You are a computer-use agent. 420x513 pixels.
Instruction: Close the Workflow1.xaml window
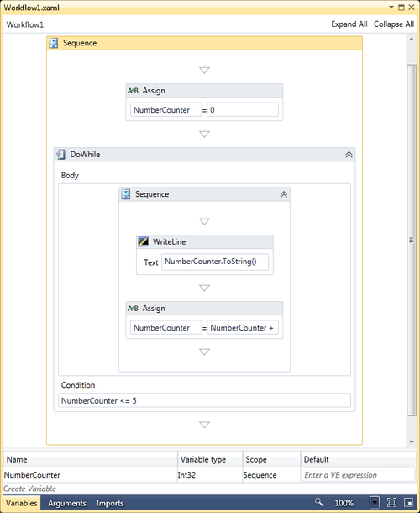coord(412,8)
